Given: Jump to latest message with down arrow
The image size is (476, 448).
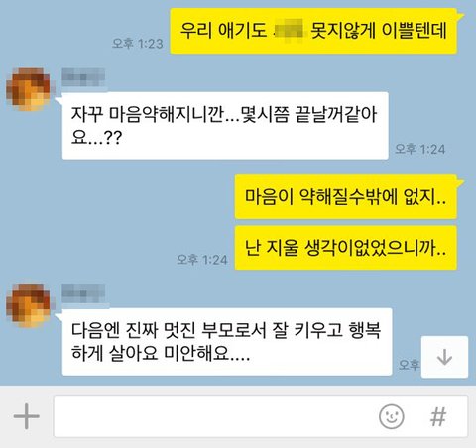Looking at the screenshot, I should click(x=444, y=357).
